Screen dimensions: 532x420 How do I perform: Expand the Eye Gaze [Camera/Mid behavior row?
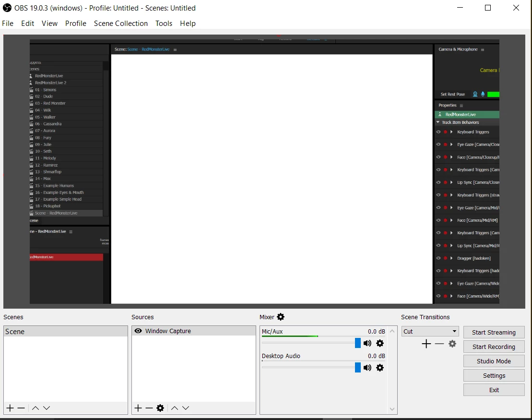tap(451, 208)
